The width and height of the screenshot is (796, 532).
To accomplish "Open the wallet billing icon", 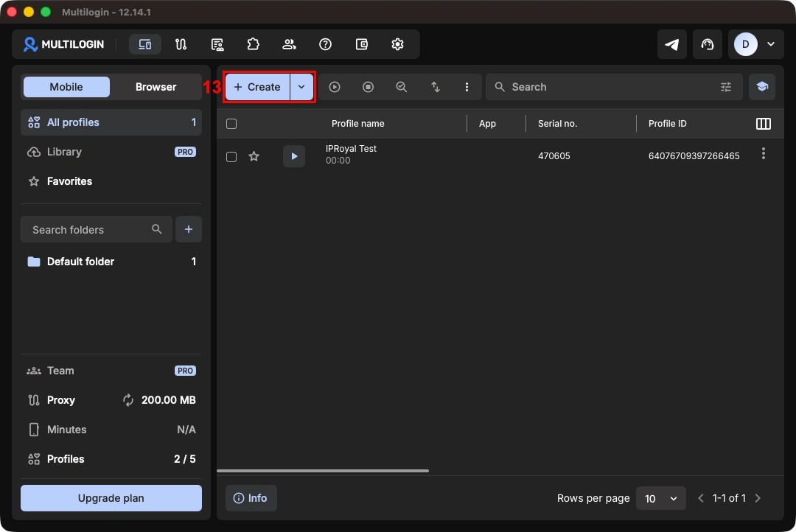I will (x=361, y=44).
